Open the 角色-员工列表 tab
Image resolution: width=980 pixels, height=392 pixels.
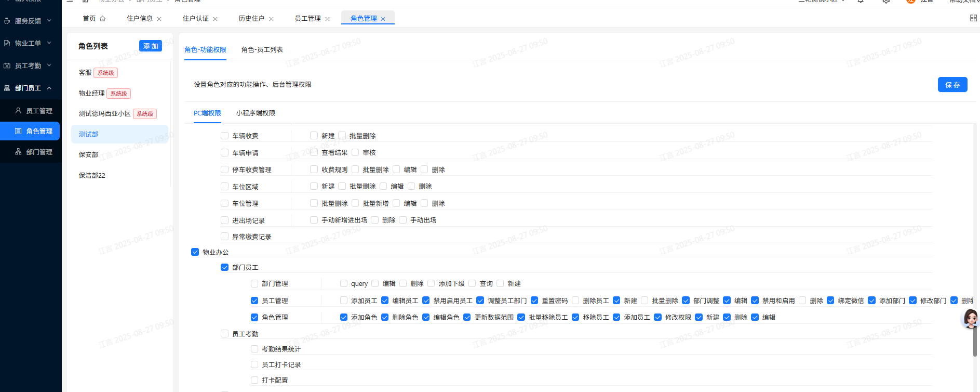pyautogui.click(x=262, y=49)
